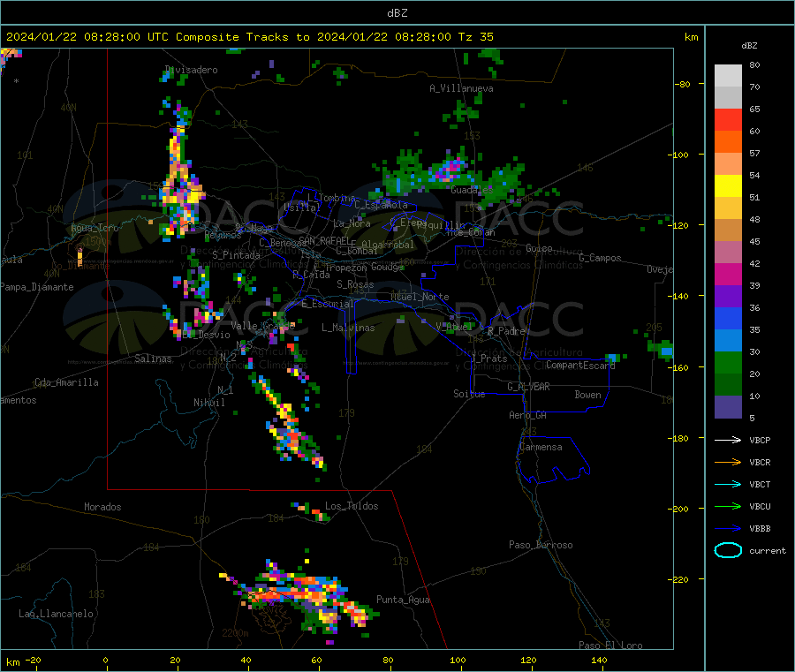Click the cyan 'current' ellipse legend icon
Viewport: 795px width, 672px height.
[x=728, y=550]
